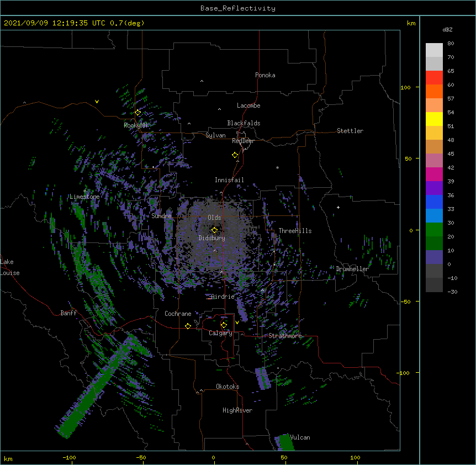Click the yellow diamond marker above Calgary
Screen dimensions: 476x465
click(x=224, y=325)
